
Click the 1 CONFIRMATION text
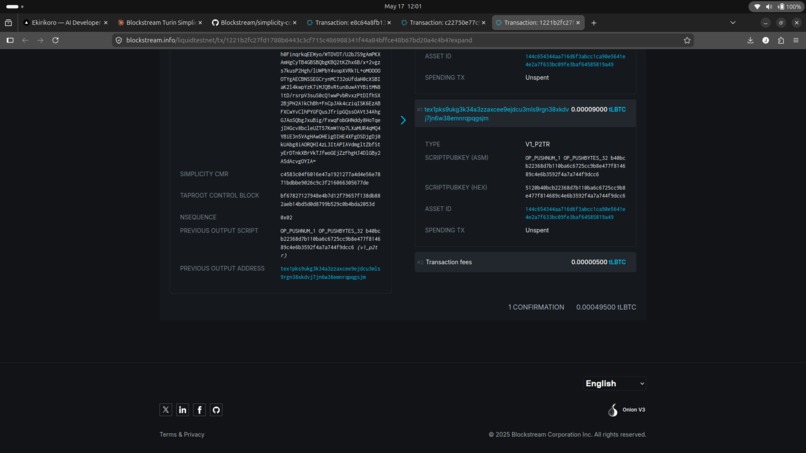pyautogui.click(x=536, y=307)
